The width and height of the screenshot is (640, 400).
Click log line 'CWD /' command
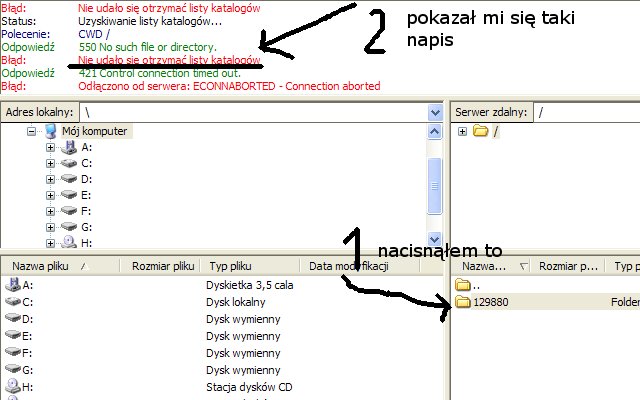[94, 34]
